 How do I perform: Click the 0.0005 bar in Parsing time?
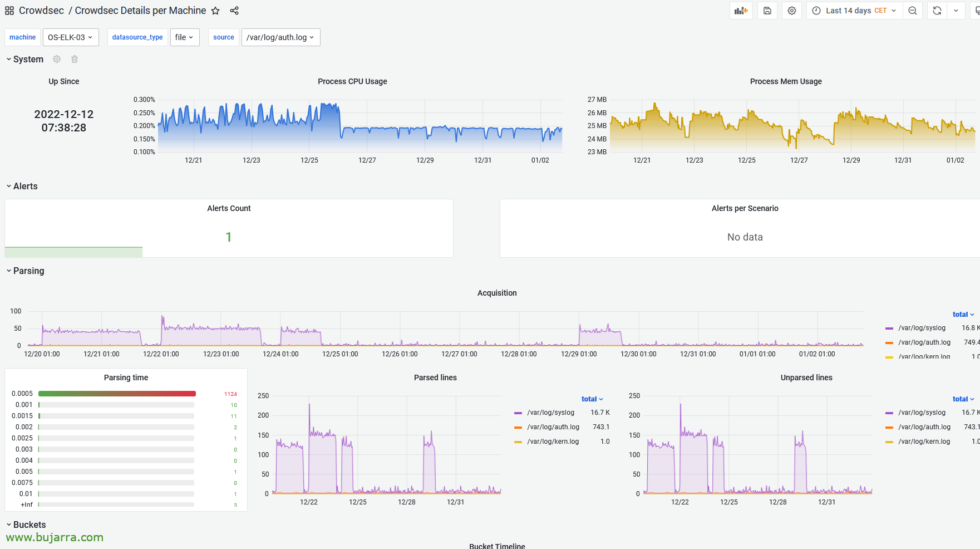tap(117, 394)
